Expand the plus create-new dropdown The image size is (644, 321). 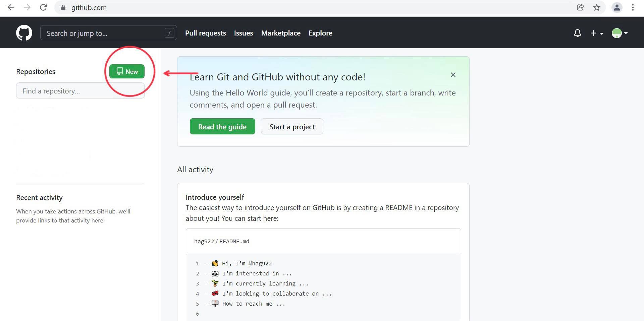pos(597,33)
